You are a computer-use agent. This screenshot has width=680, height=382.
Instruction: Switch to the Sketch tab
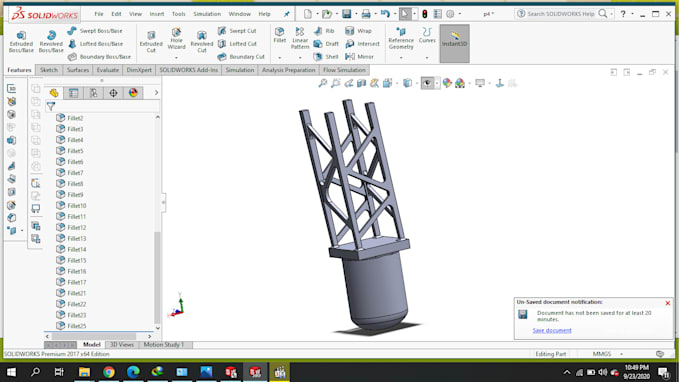(x=49, y=70)
